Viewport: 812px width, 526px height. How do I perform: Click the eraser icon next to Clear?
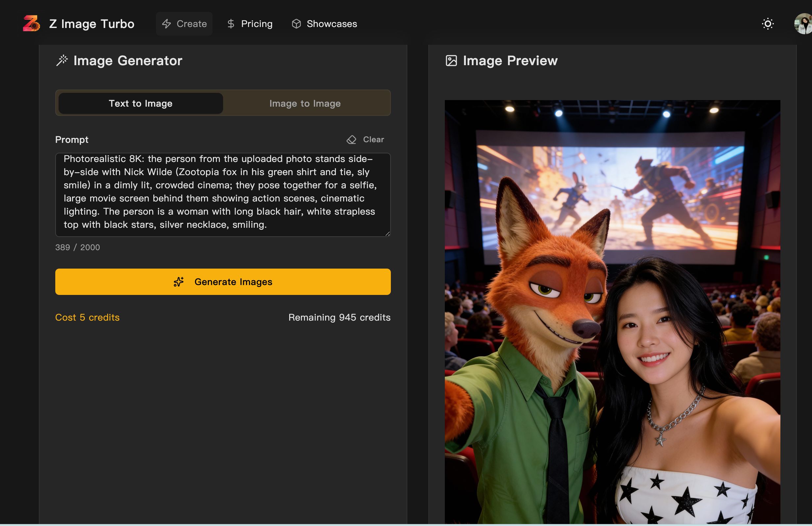(x=351, y=140)
